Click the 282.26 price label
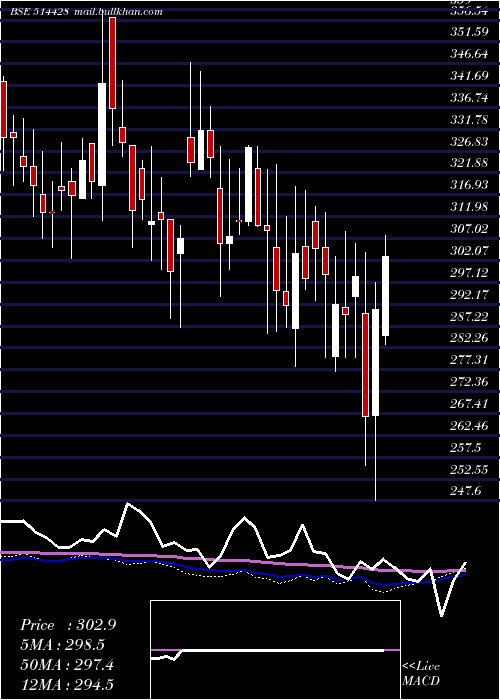500x700 pixels. pos(469,338)
